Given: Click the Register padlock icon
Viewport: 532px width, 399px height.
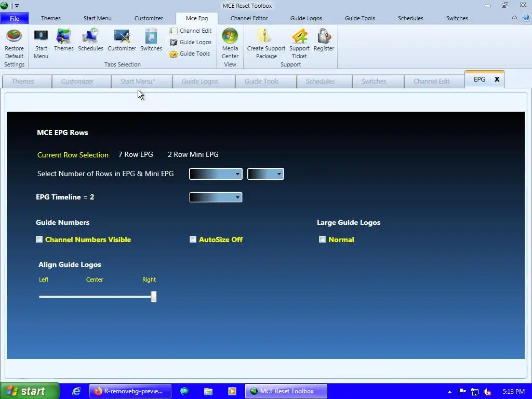Looking at the screenshot, I should click(324, 36).
